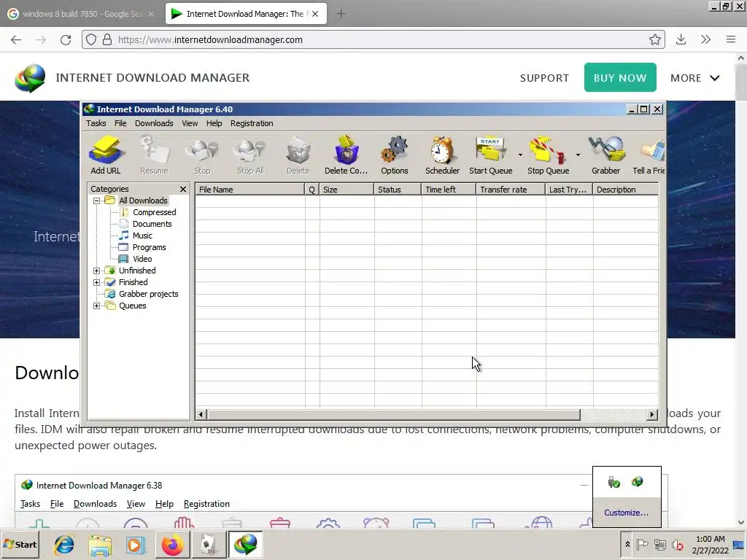
Task: Open Windows Media Player taskbar icon
Action: coord(136,544)
